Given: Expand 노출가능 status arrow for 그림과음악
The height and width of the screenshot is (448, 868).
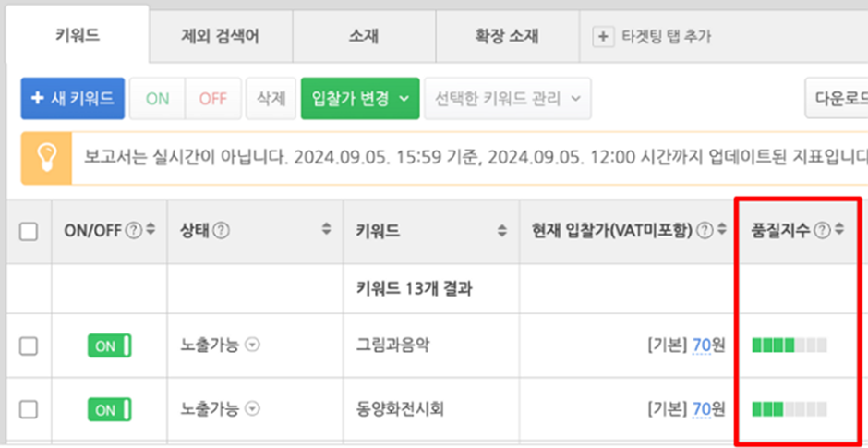Looking at the screenshot, I should point(252,345).
